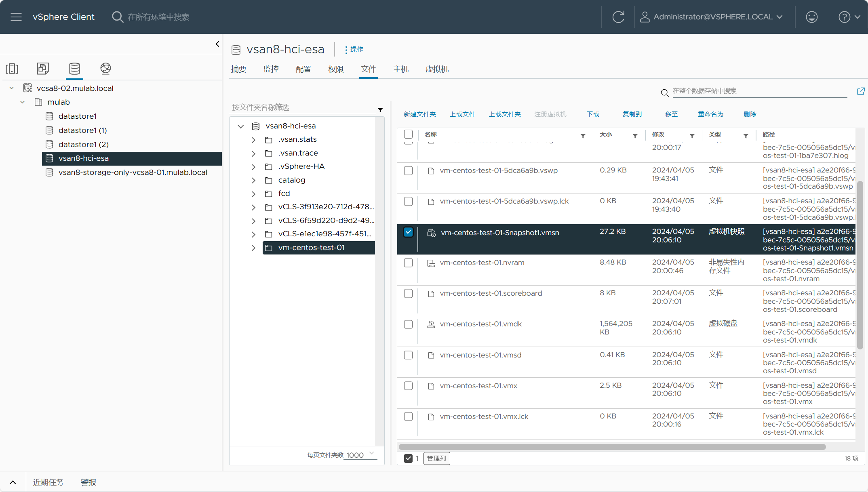This screenshot has height=492, width=868.
Task: Click the folder name filter field
Action: click(x=303, y=107)
